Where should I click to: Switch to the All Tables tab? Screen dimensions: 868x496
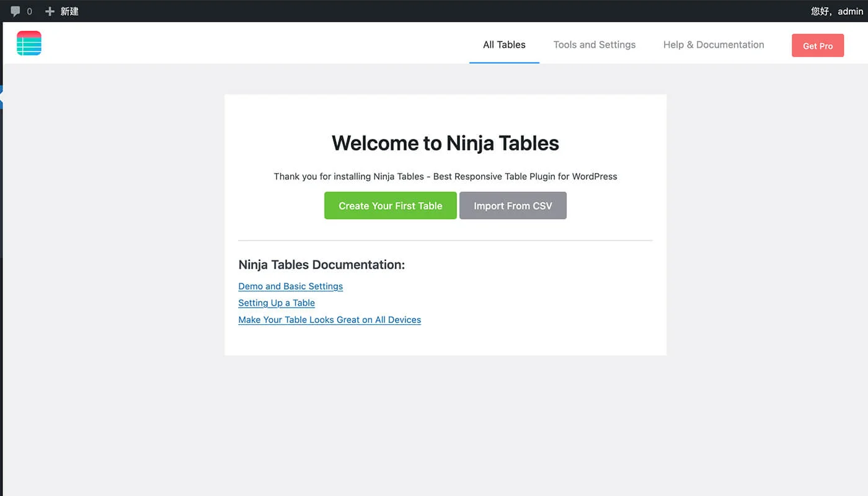(x=504, y=45)
